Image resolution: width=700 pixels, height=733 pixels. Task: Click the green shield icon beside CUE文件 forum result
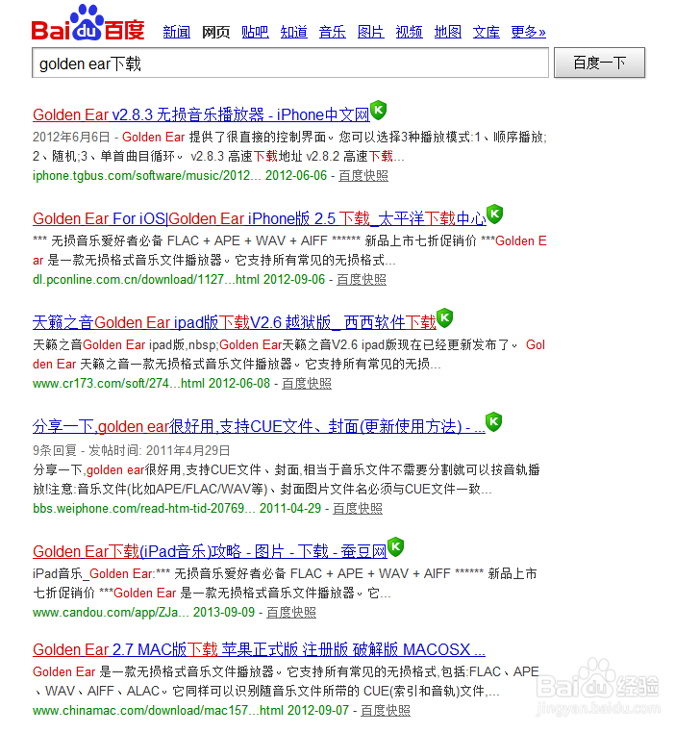(x=493, y=422)
